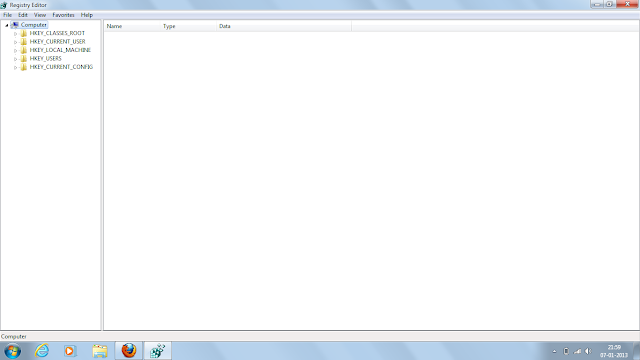Screen dimensions: 640x360
Task: Open the File menu
Action: click(x=7, y=15)
